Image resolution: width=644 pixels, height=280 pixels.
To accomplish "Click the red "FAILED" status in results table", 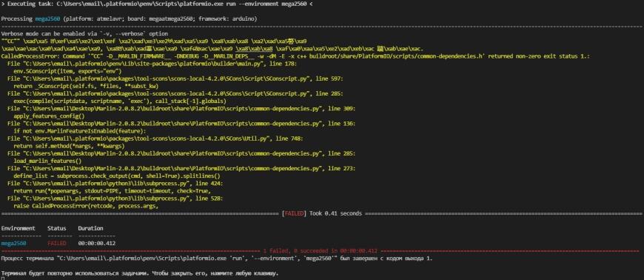I will (57, 244).
